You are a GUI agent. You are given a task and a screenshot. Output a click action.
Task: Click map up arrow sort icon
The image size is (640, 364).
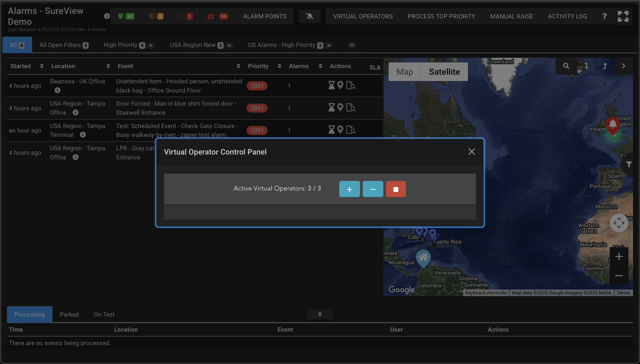tap(605, 66)
